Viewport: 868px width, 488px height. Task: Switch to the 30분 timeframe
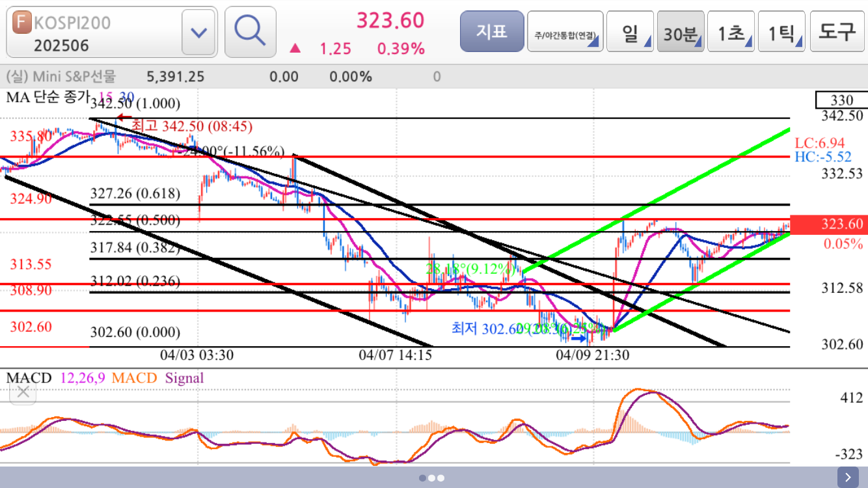coord(680,32)
